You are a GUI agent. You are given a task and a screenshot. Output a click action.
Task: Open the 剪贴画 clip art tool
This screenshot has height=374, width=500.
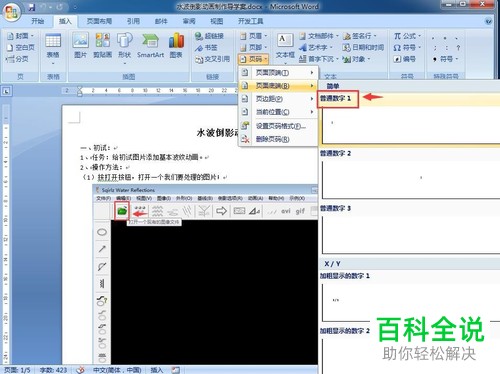102,45
